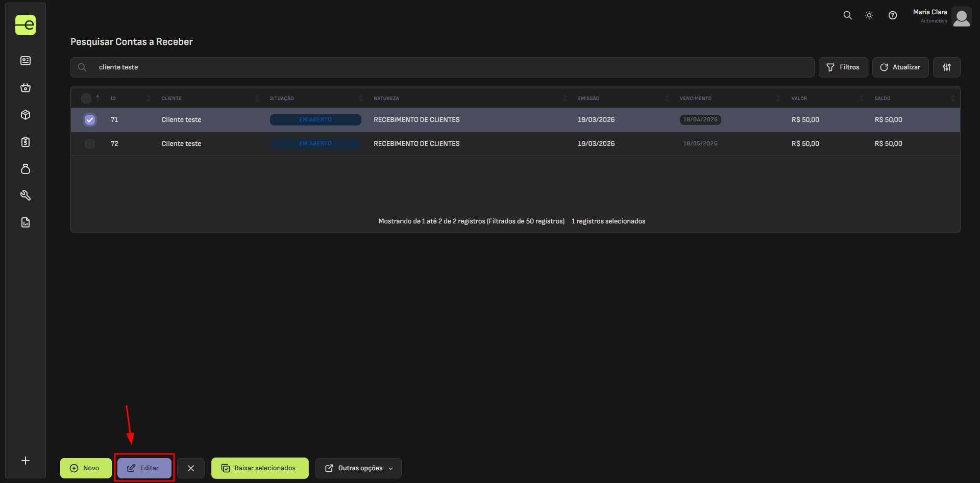Click the Baixar selecionados button

point(260,468)
